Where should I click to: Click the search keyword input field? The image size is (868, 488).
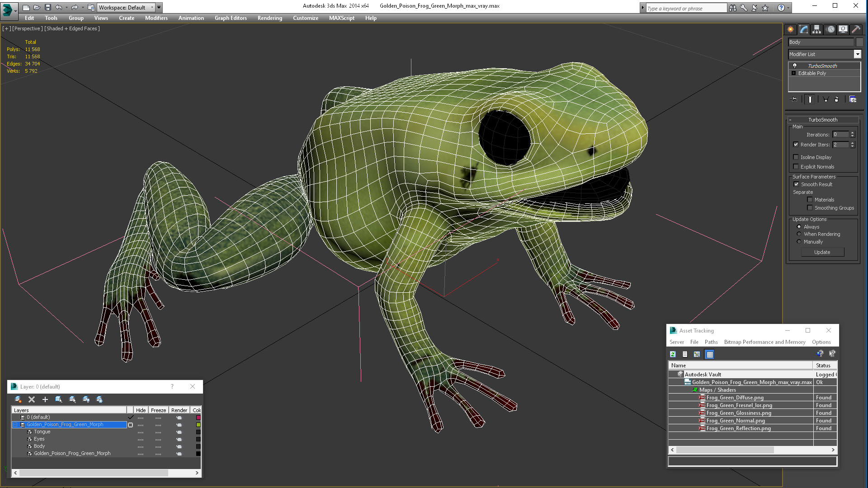coord(686,8)
